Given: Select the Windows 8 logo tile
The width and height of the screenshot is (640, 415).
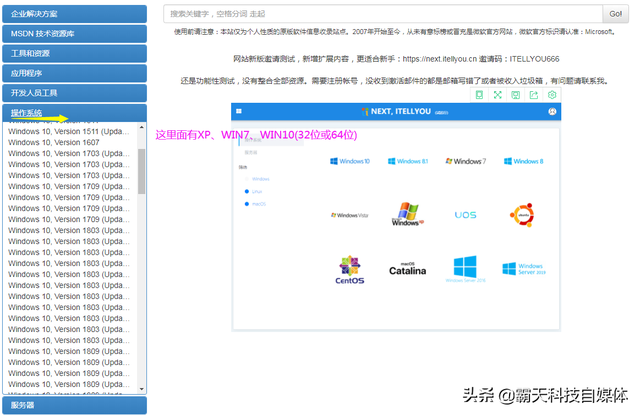Looking at the screenshot, I should point(524,161).
